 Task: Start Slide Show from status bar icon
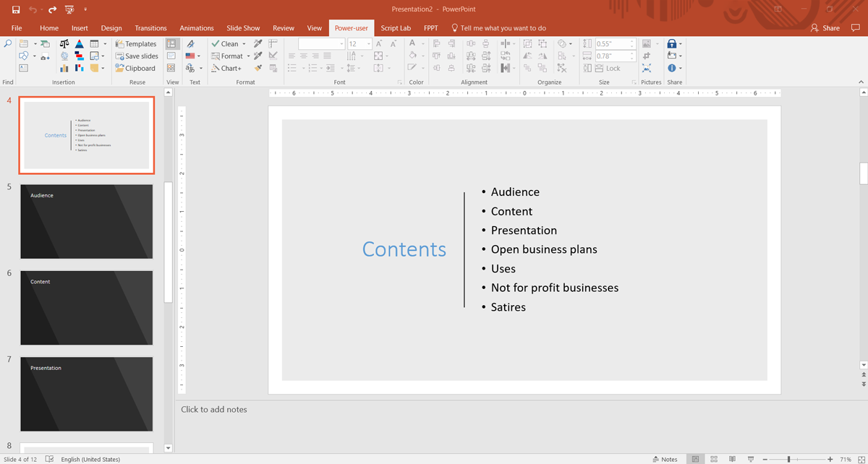751,459
